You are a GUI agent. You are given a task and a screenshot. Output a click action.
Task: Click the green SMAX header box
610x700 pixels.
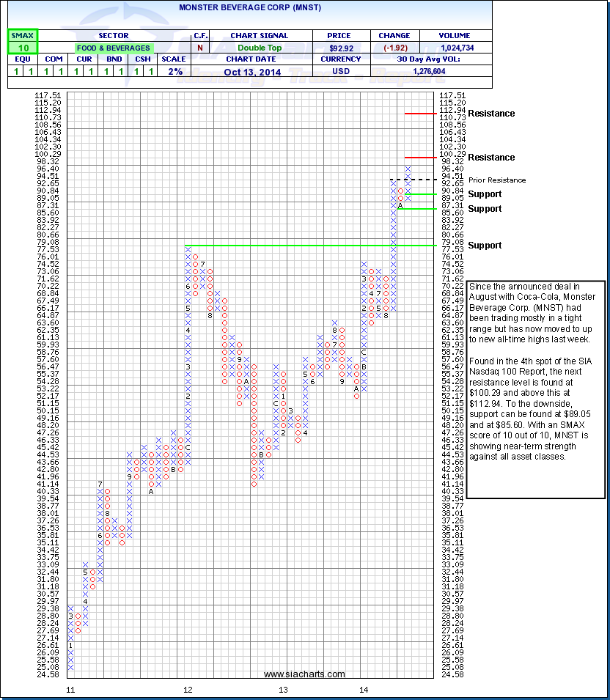pos(22,35)
